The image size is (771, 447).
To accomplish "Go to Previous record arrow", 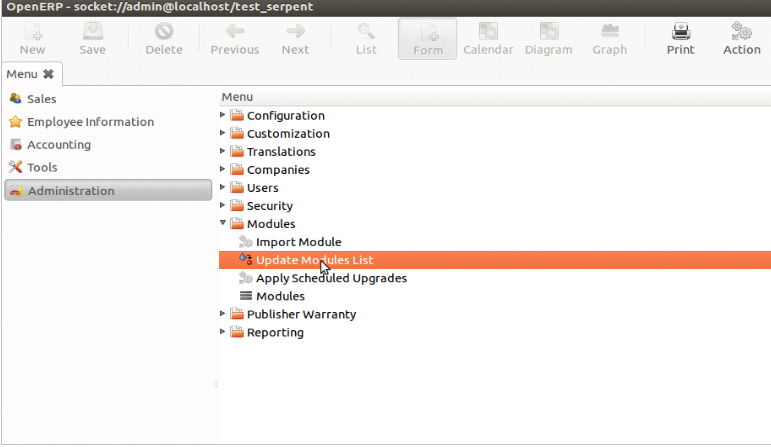I will (x=235, y=31).
